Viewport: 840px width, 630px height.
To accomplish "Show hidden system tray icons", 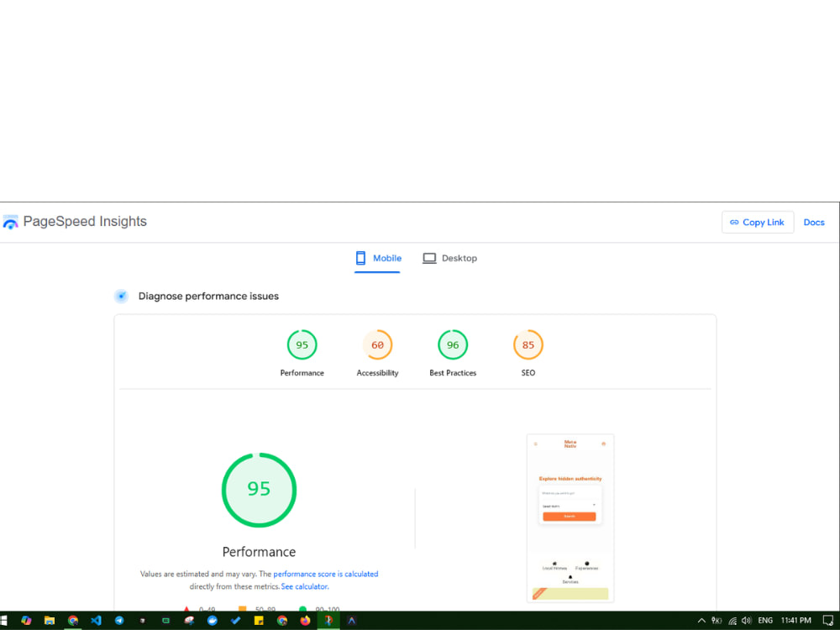I will tap(701, 621).
